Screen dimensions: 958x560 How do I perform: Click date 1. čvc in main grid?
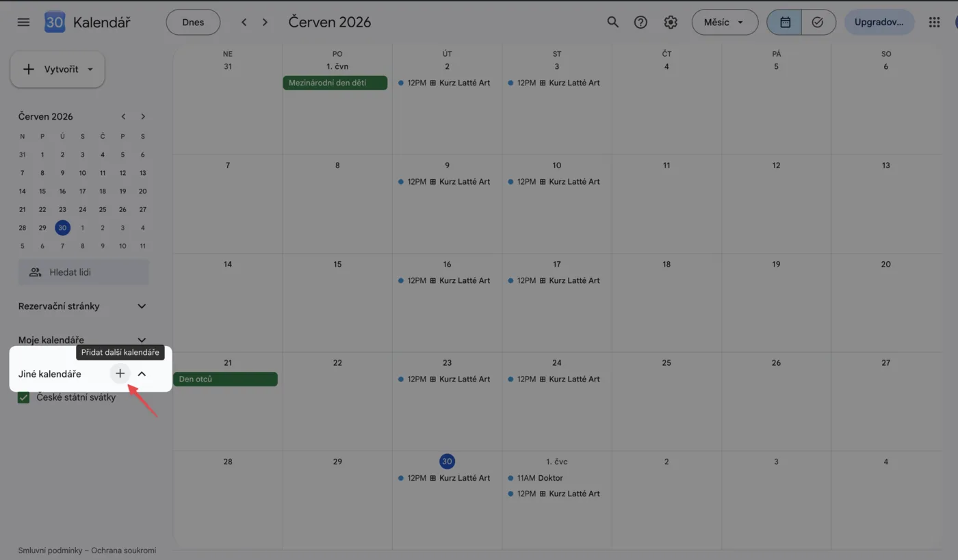pyautogui.click(x=556, y=462)
